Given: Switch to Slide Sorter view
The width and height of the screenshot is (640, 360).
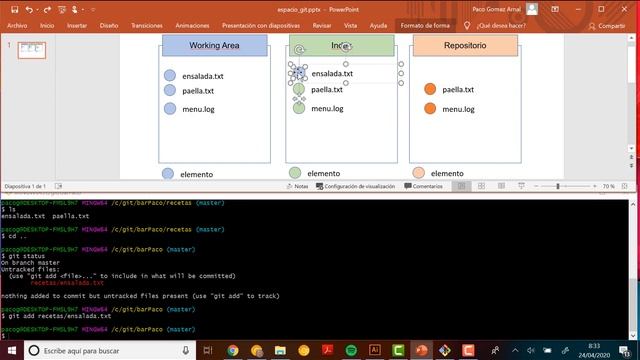Looking at the screenshot, I should pyautogui.click(x=481, y=186).
